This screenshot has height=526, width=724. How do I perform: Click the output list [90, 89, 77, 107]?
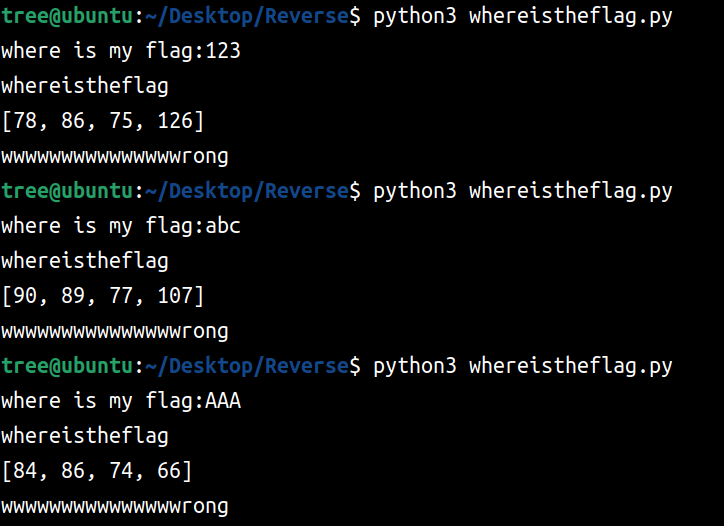tap(103, 296)
